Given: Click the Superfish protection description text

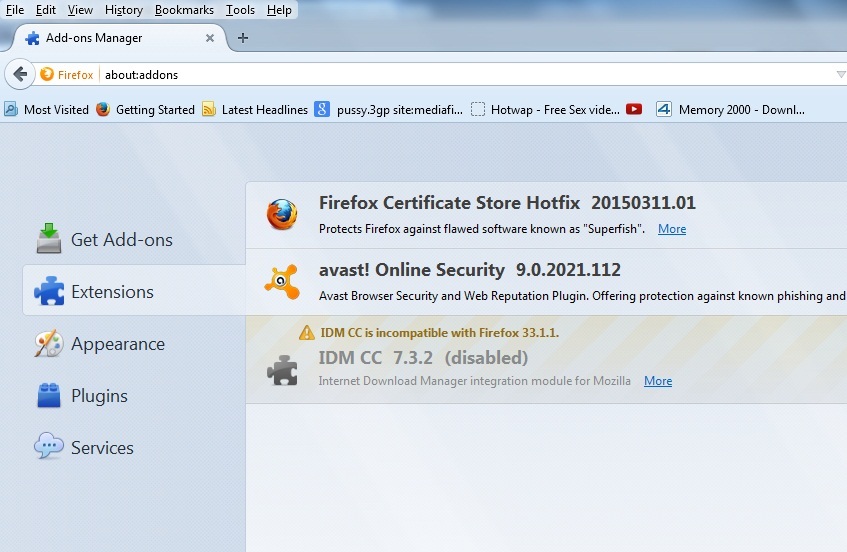Looking at the screenshot, I should [482, 229].
